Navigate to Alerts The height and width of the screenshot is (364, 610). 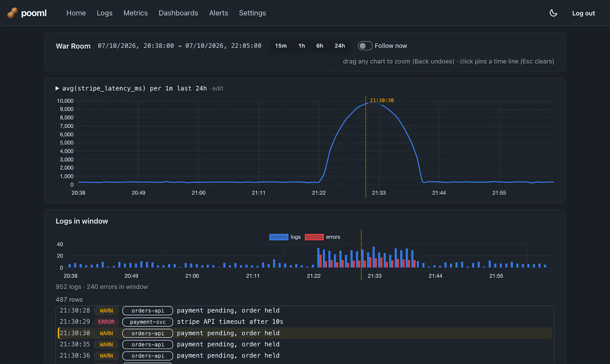click(x=218, y=13)
